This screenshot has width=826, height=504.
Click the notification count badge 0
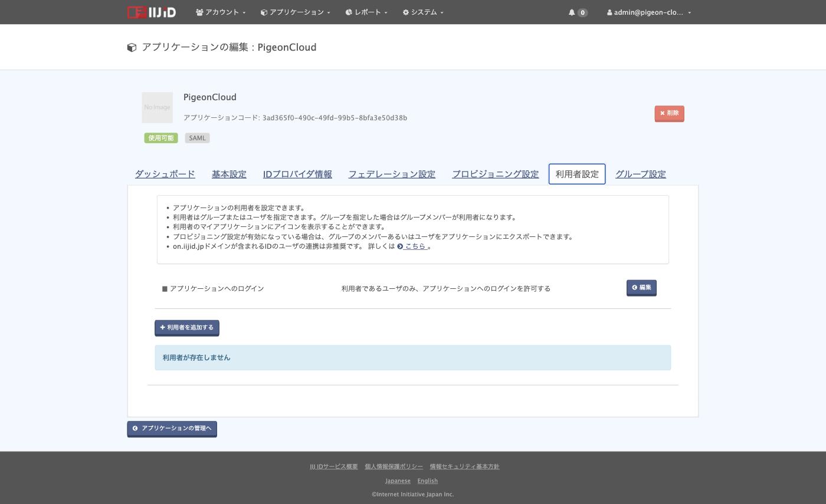pyautogui.click(x=583, y=12)
